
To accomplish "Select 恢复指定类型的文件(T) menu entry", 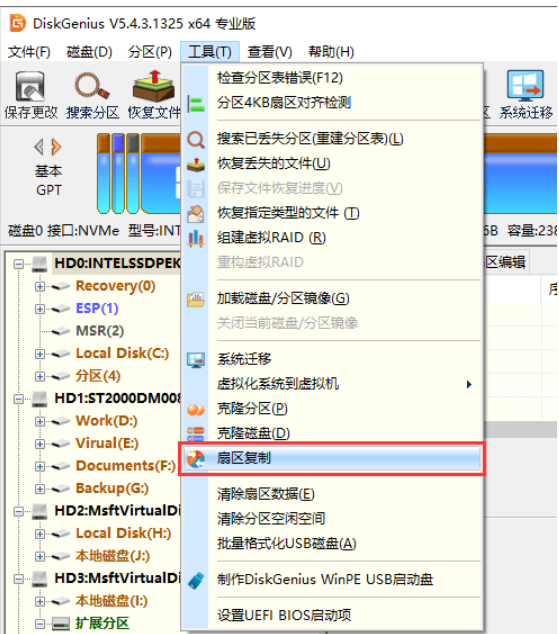I will (331, 213).
